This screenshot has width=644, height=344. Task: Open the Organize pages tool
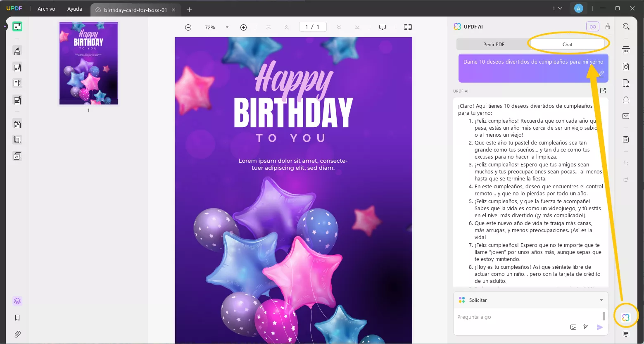[17, 83]
